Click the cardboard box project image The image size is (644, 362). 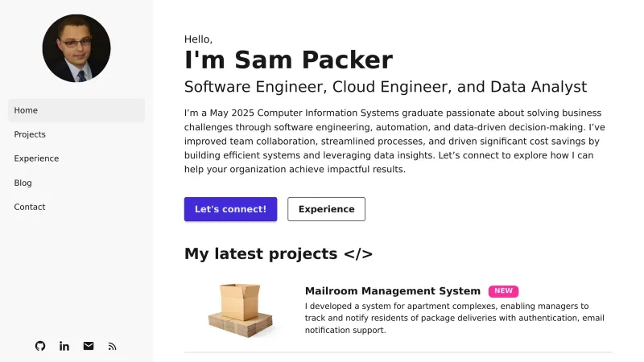(242, 310)
